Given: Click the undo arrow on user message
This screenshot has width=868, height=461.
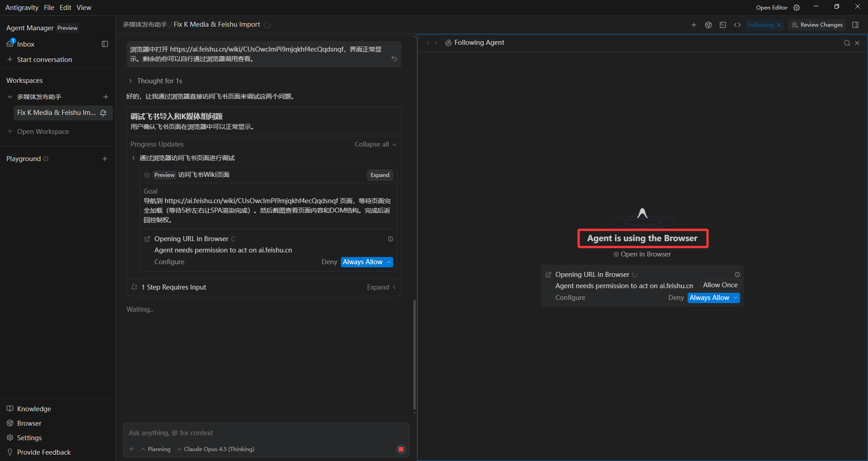Looking at the screenshot, I should [x=394, y=59].
